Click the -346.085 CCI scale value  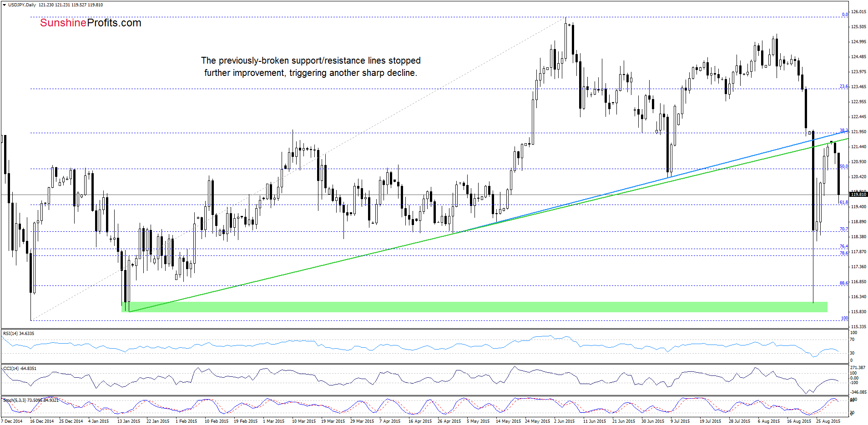point(858,392)
